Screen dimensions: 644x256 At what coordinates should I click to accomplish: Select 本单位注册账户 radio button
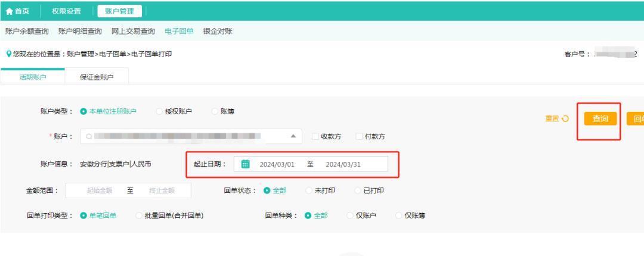pyautogui.click(x=84, y=111)
